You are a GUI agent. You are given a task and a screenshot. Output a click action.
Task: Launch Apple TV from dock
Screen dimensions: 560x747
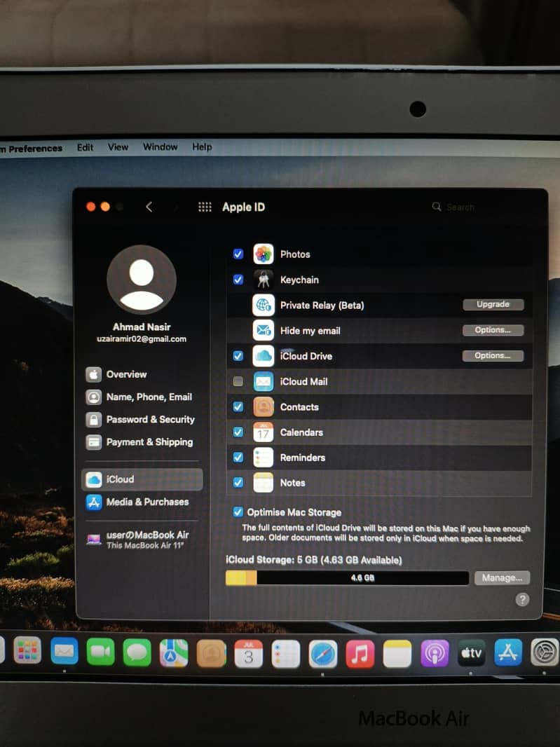coord(472,652)
